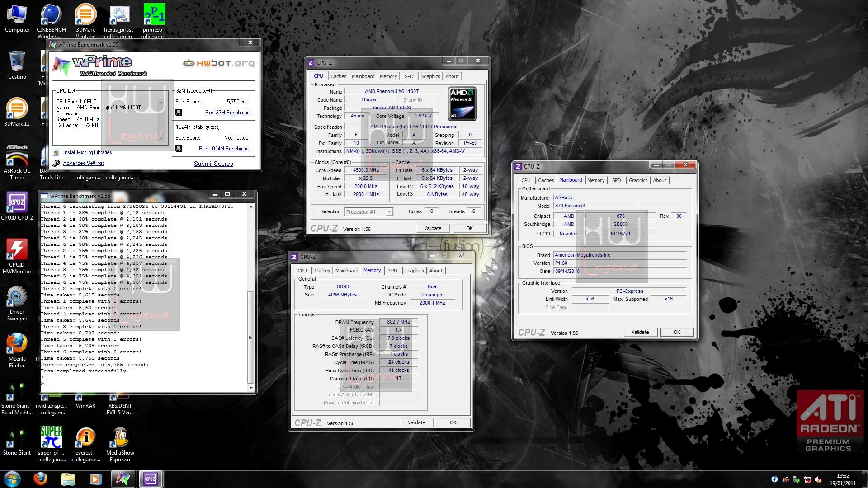
Task: Open the taskbar clock showing 19:32
Action: pos(843,479)
